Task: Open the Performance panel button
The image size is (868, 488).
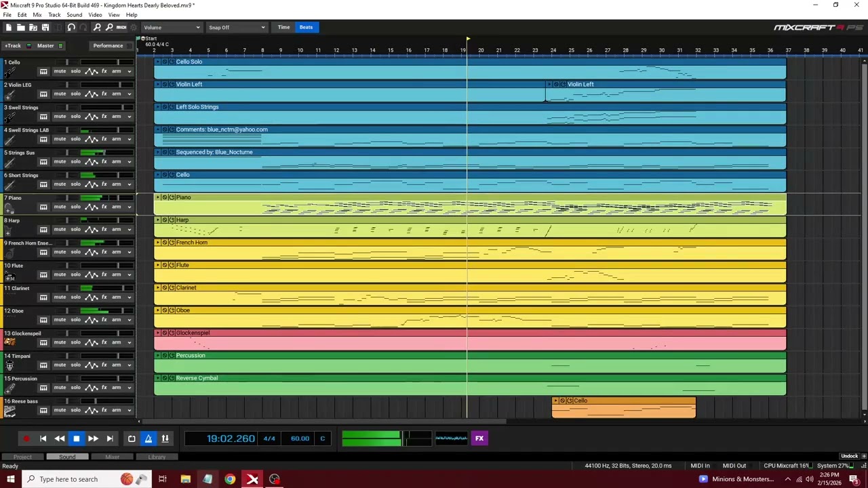Action: [x=113, y=45]
